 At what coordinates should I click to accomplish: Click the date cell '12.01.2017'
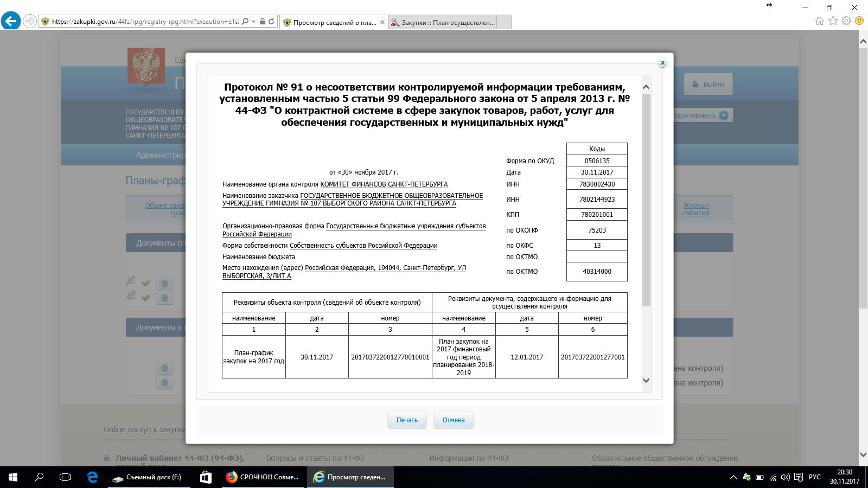coord(527,357)
